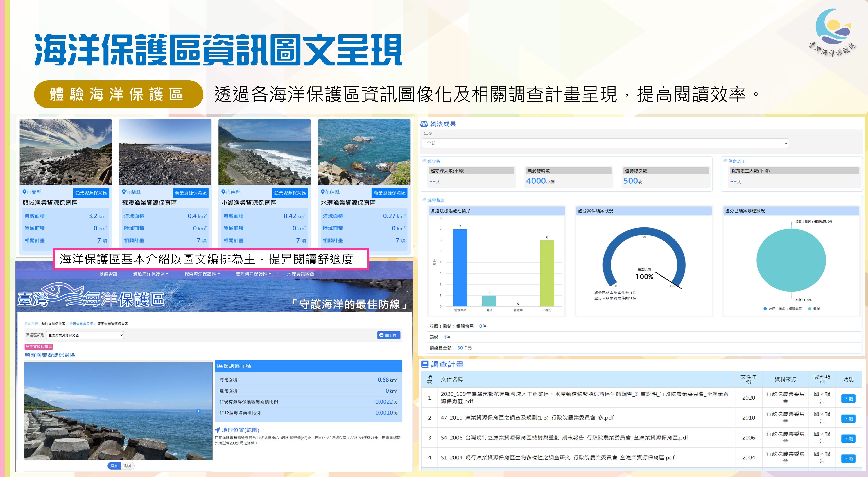Click the small bullet icon beside 巡守隊
The height and width of the screenshot is (477, 868).
click(424, 161)
